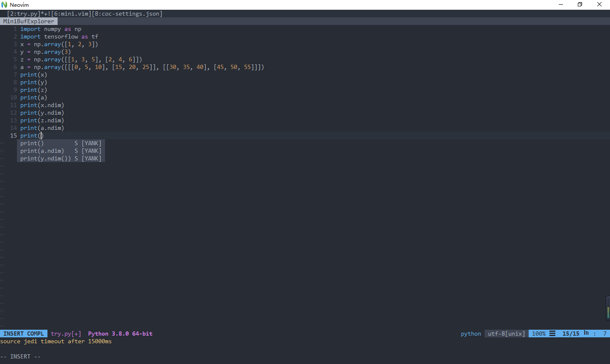The height and width of the screenshot is (364, 610).
Task: Click the Neovim logo in the title bar
Action: coord(4,5)
